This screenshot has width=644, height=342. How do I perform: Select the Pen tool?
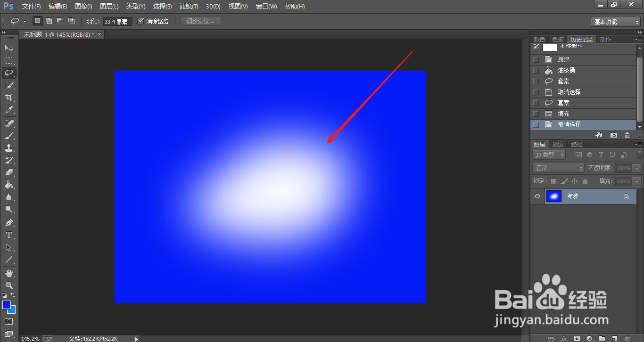point(9,222)
